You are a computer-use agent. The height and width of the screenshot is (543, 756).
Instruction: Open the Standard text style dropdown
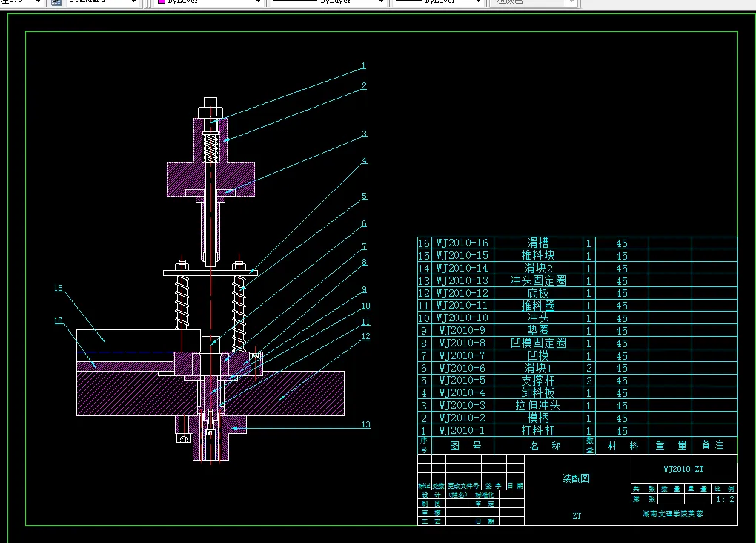click(x=102, y=2)
